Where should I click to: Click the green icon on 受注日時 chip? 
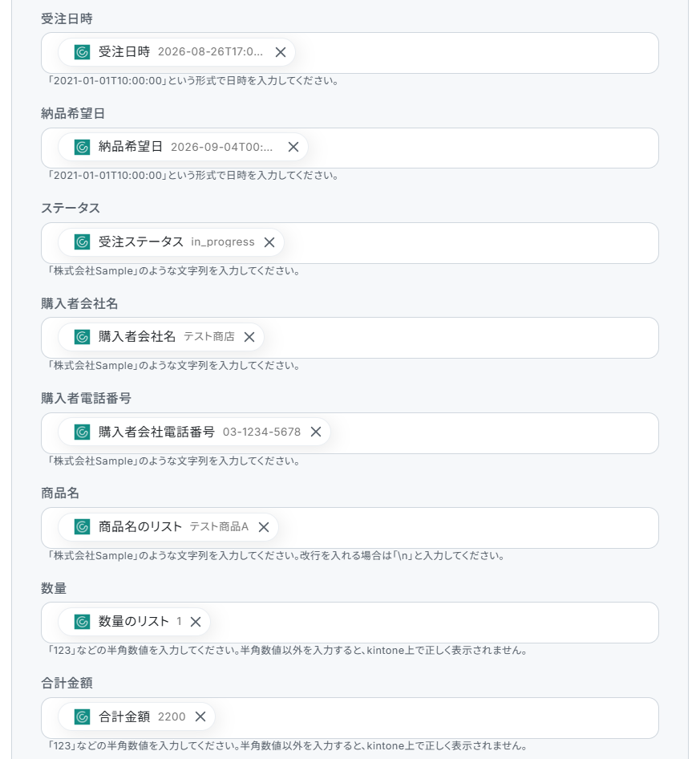click(83, 52)
